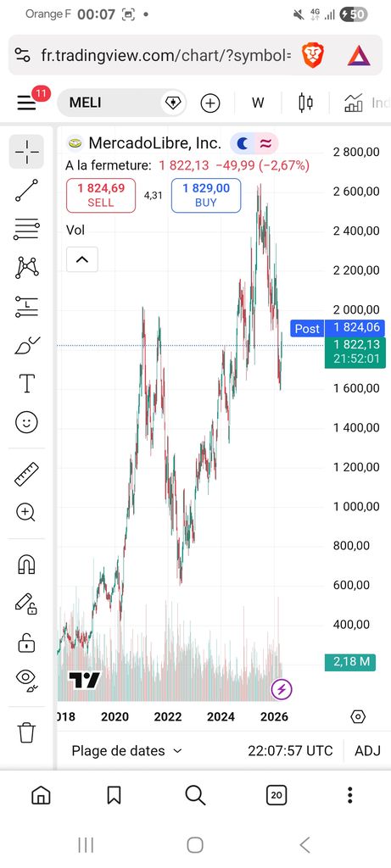Viewport: 391px width, 868px height.
Task: Tap the site settings icon in address bar
Action: [x=23, y=55]
